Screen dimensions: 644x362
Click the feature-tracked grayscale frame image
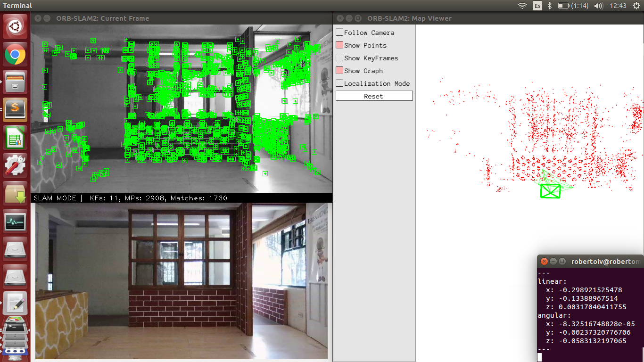[x=182, y=109]
